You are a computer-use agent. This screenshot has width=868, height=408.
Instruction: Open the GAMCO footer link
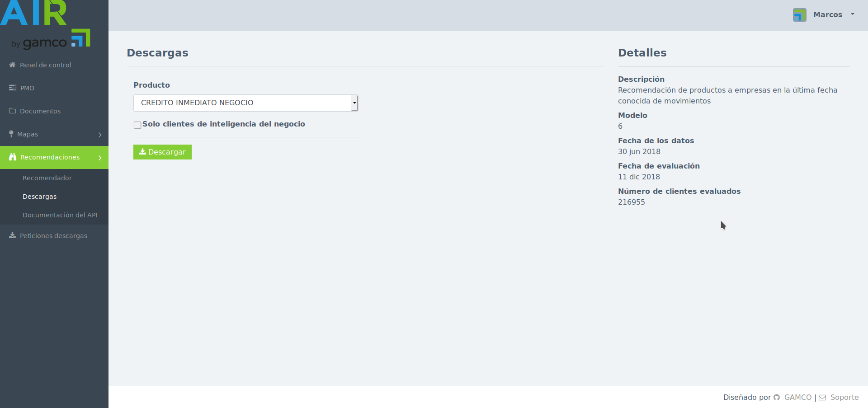point(798,398)
